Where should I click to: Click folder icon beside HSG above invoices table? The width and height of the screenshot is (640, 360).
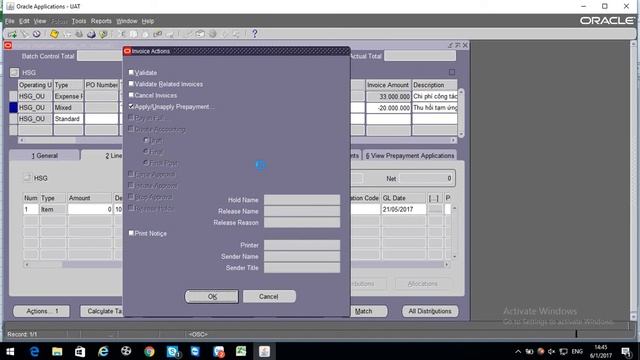[x=14, y=73]
